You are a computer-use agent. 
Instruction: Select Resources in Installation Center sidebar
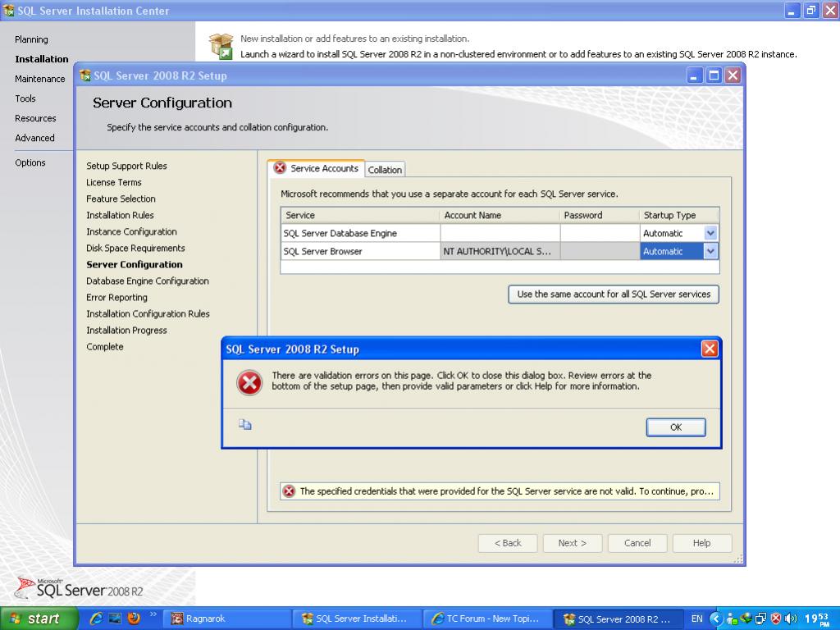(35, 118)
